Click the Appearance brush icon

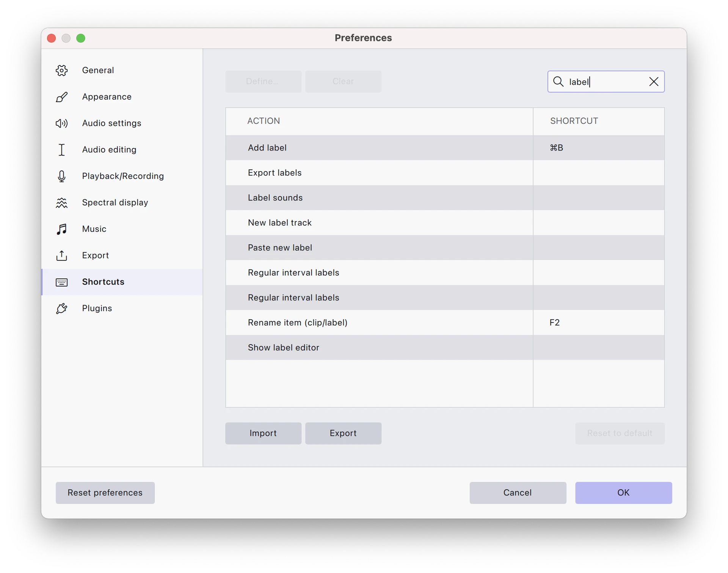[x=61, y=97]
